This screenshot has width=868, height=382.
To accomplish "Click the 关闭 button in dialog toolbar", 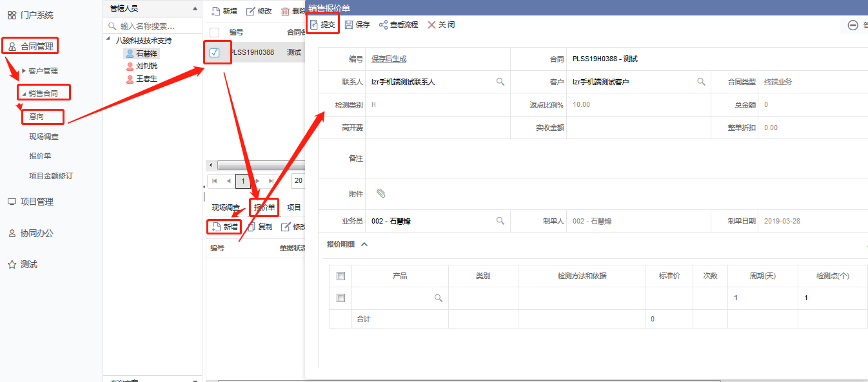I will coord(441,25).
